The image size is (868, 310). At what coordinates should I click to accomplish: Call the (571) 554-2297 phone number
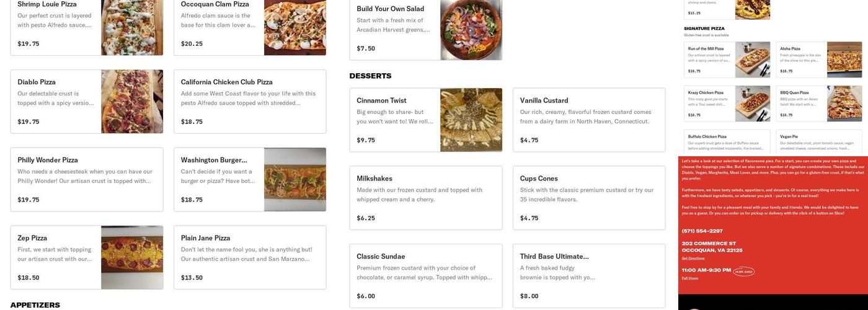click(702, 231)
